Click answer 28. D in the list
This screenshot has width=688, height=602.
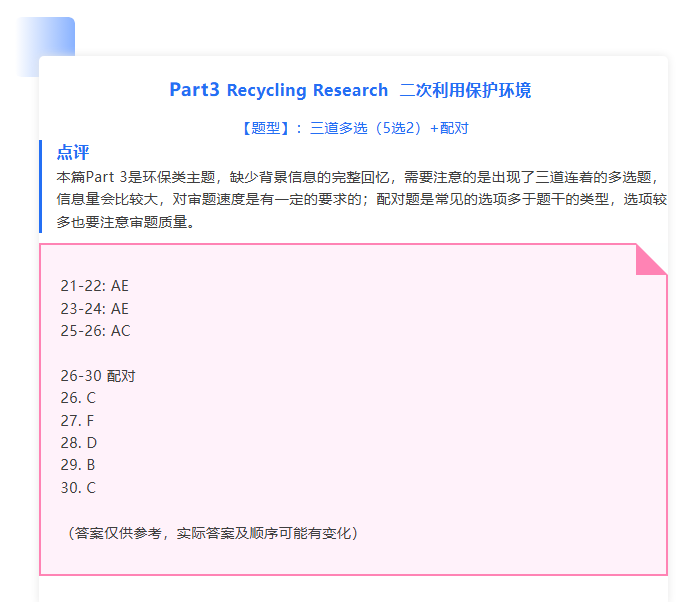(78, 443)
